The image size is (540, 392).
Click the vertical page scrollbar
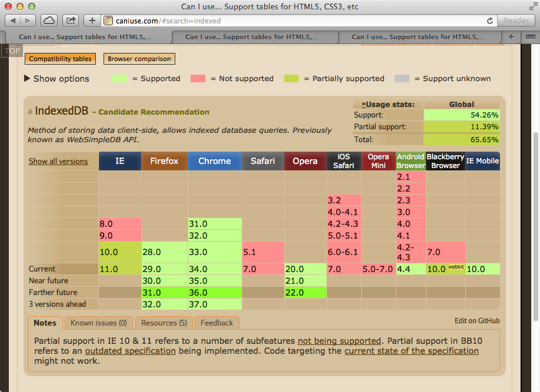535,227
